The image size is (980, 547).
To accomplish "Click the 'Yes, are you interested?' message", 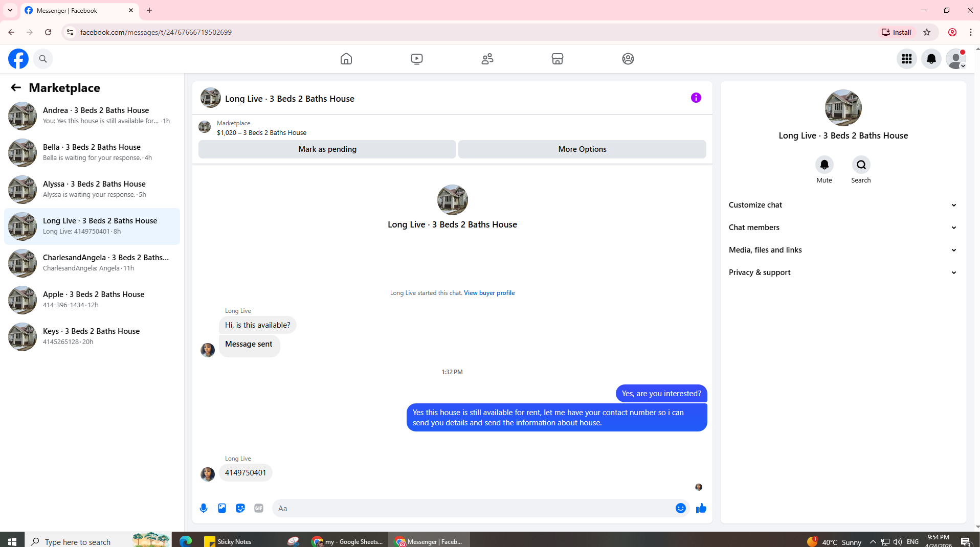I will (661, 394).
